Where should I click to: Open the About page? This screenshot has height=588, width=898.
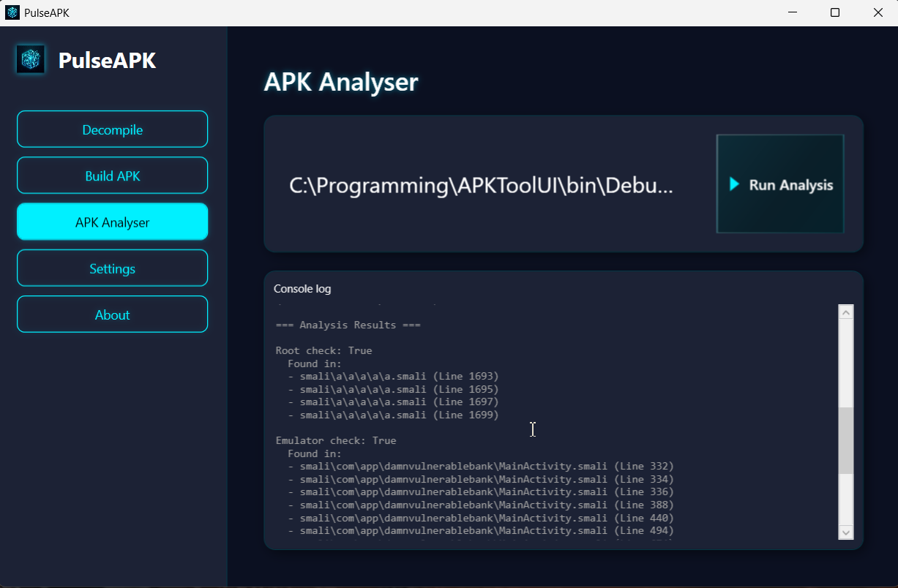click(x=113, y=314)
